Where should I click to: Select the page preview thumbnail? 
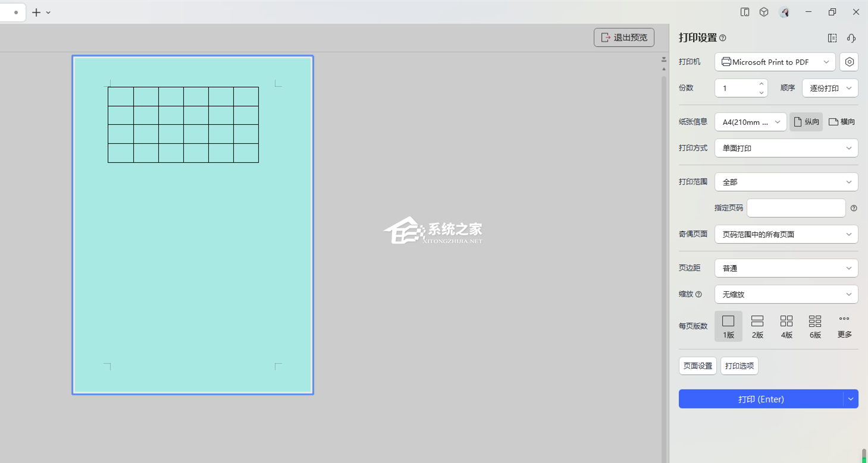[193, 225]
